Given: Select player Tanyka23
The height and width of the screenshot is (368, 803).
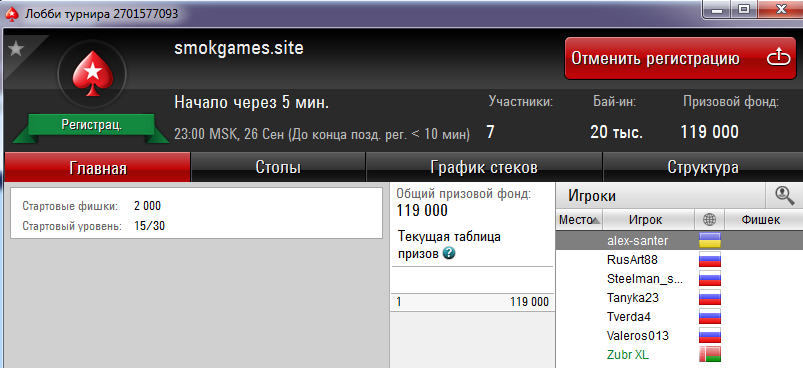Looking at the screenshot, I should 679,297.
